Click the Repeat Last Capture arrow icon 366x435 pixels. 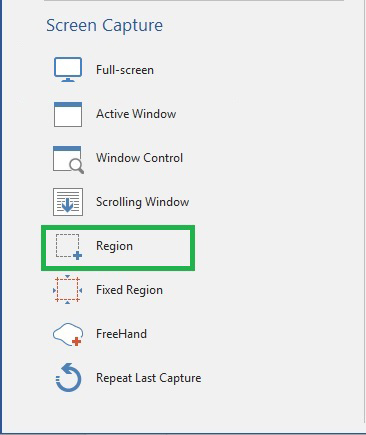(68, 377)
